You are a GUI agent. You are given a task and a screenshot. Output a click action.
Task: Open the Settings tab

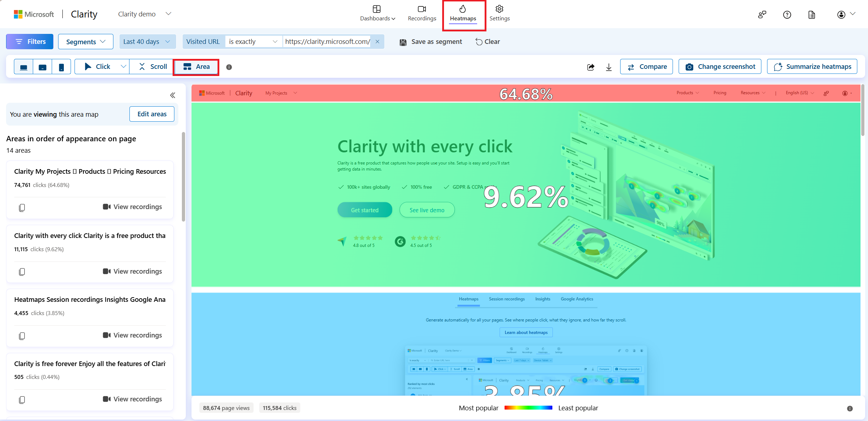coord(499,14)
